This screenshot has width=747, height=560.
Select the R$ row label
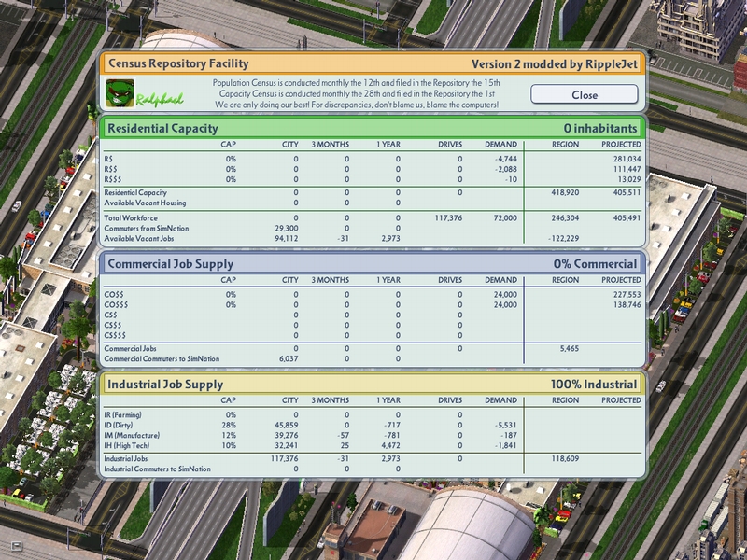coord(108,159)
